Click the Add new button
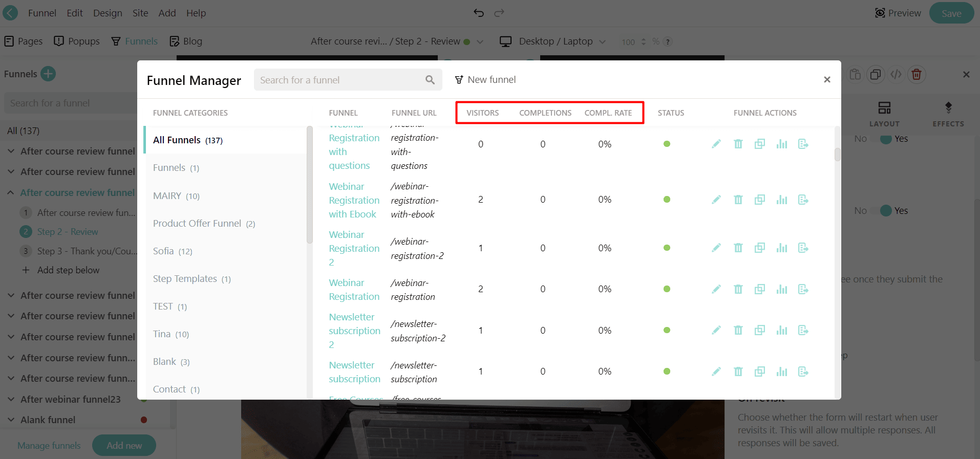This screenshot has height=459, width=980. tap(124, 446)
